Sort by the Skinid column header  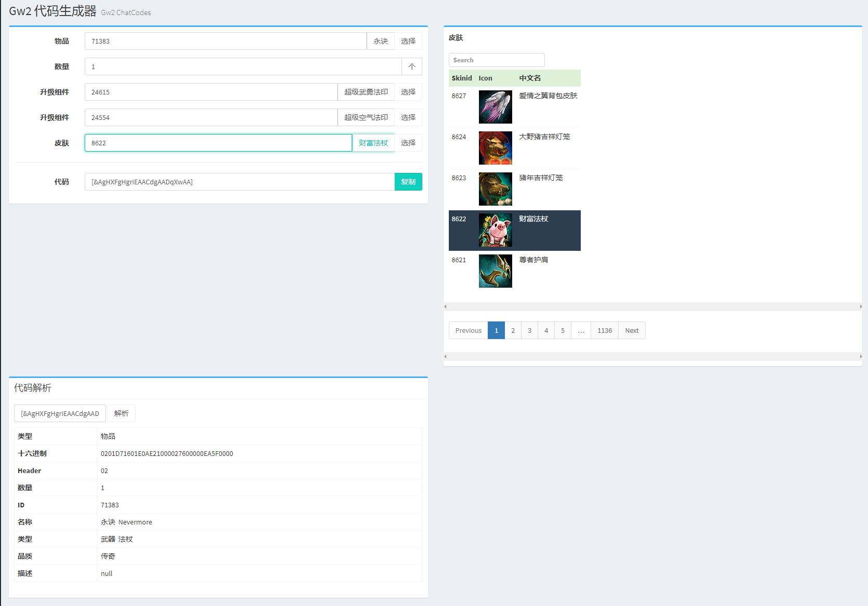462,78
